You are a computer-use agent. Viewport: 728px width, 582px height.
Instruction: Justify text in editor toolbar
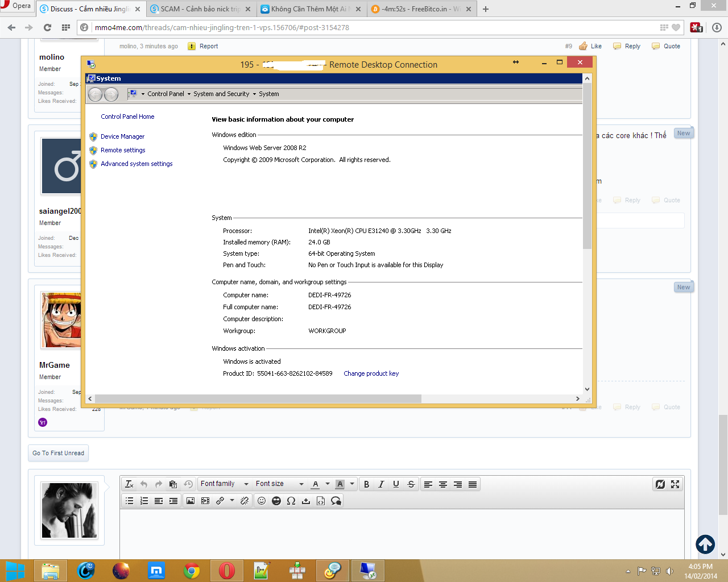(473, 484)
